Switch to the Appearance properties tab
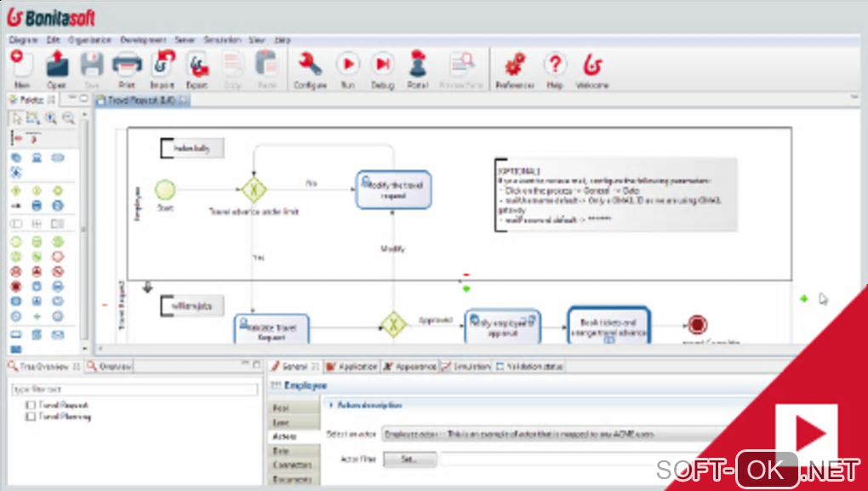Screen dimensions: 868x491 pos(410,367)
